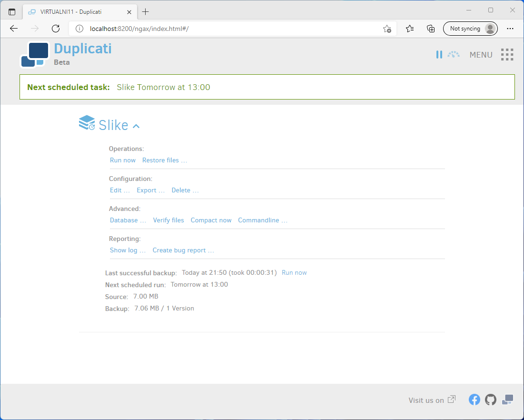The width and height of the screenshot is (524, 420).
Task: Click Compact now
Action: [211, 220]
